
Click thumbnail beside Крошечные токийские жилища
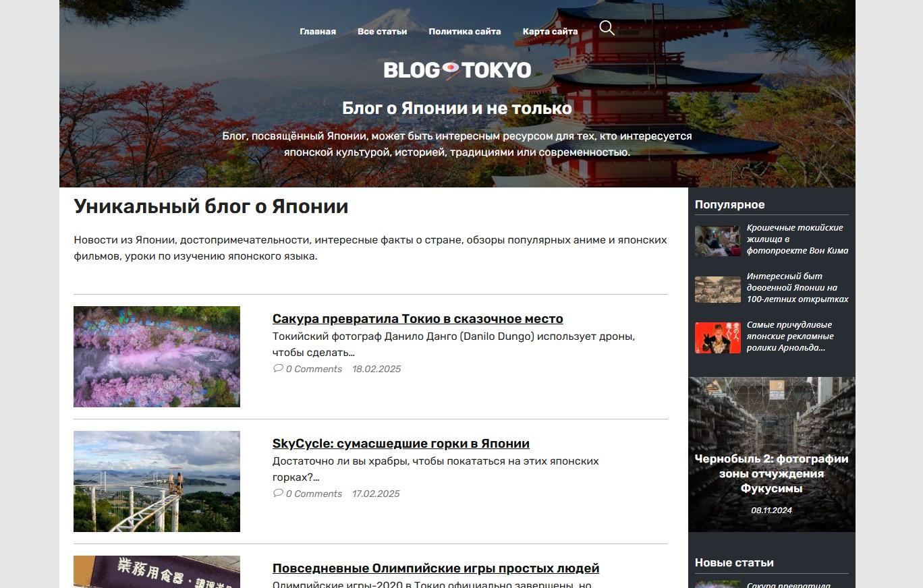pyautogui.click(x=718, y=241)
